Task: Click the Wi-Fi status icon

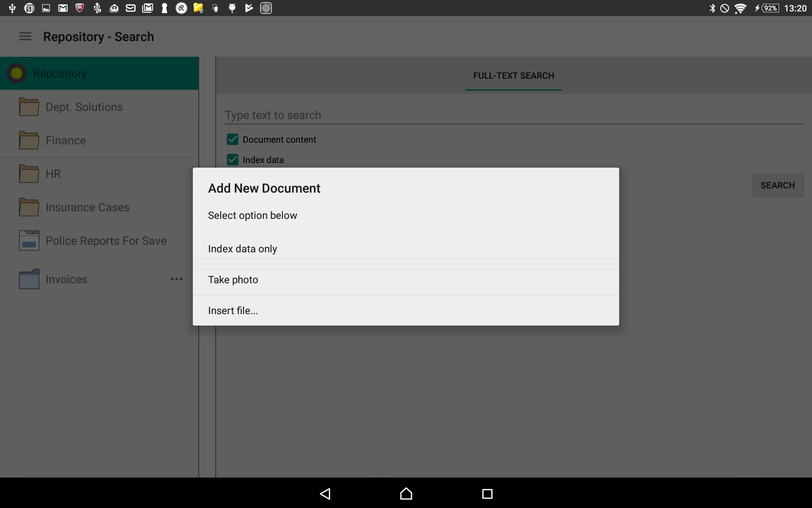Action: click(x=741, y=8)
